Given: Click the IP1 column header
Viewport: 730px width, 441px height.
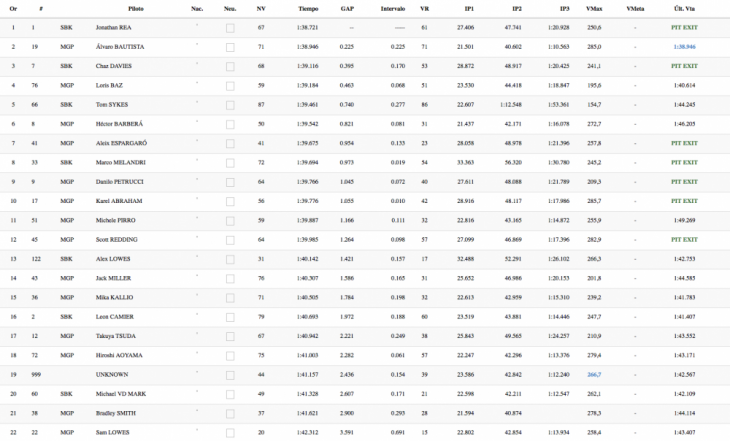Looking at the screenshot, I should pyautogui.click(x=465, y=8).
